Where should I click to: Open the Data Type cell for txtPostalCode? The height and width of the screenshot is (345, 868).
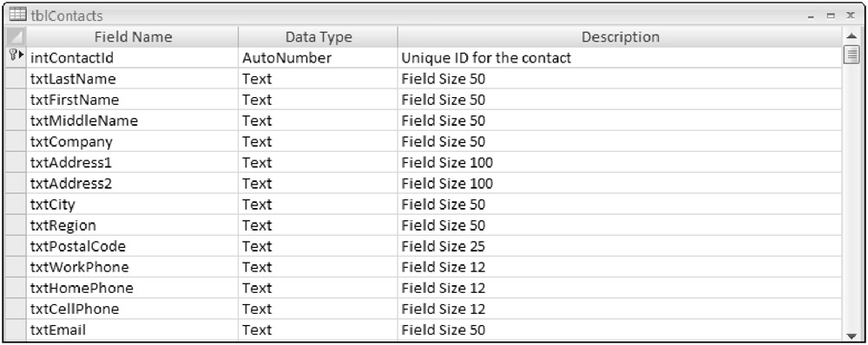318,246
